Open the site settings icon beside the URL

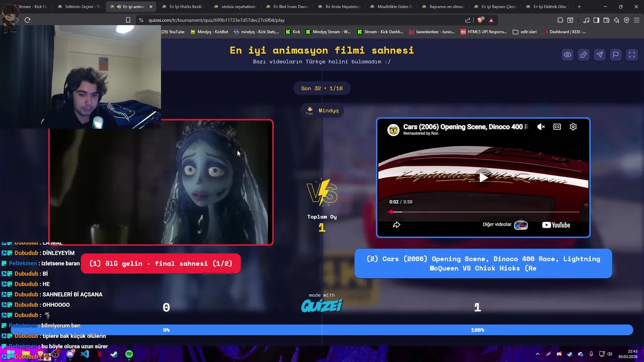click(141, 20)
